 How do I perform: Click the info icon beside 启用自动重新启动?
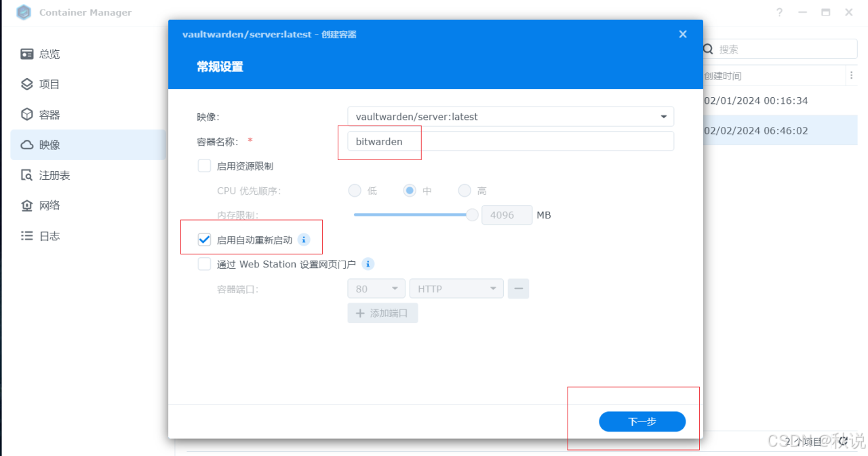(303, 239)
